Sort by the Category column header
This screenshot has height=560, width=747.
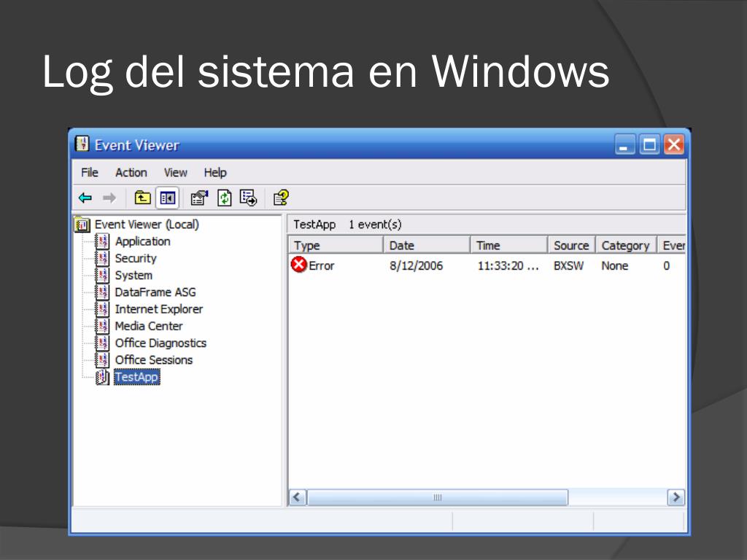click(627, 245)
